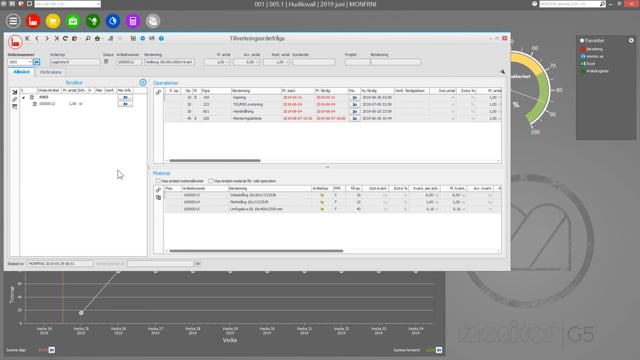Collapse tree node for order 1965
This screenshot has width=640, height=360.
point(23,98)
